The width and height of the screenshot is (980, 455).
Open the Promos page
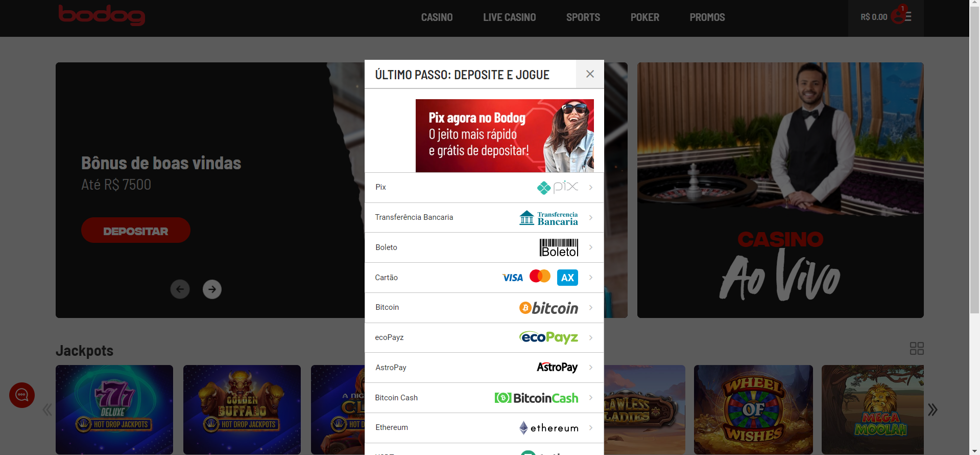pos(707,17)
